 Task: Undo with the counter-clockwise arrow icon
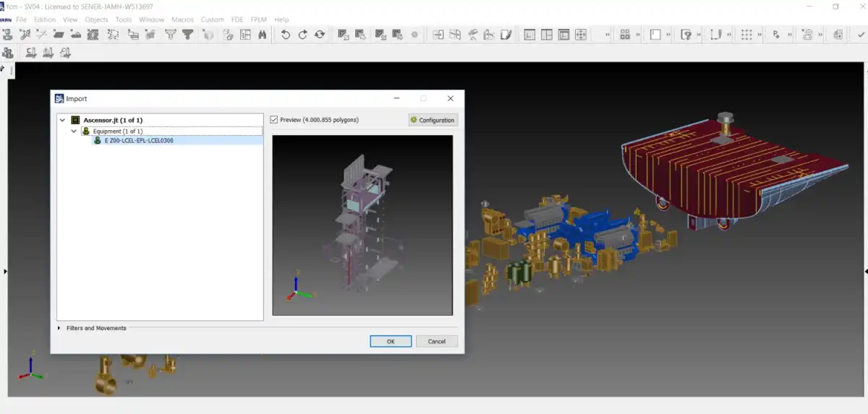click(x=286, y=35)
